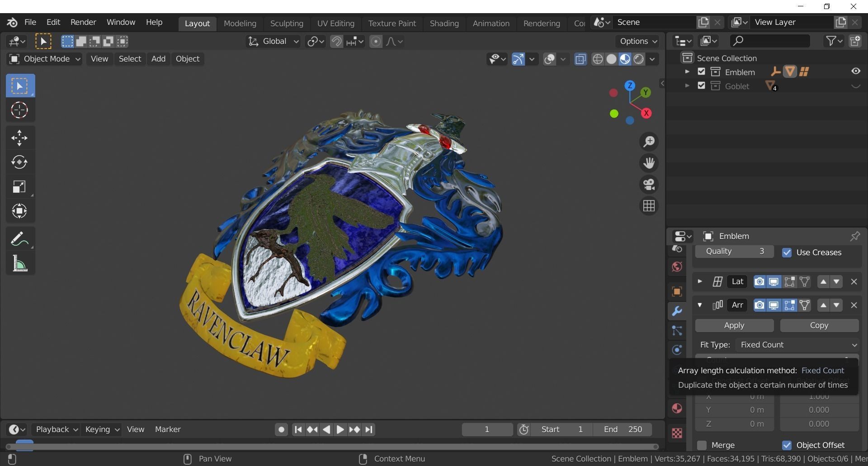This screenshot has width=868, height=466.
Task: Switch to the Shading workspace tab
Action: (444, 24)
